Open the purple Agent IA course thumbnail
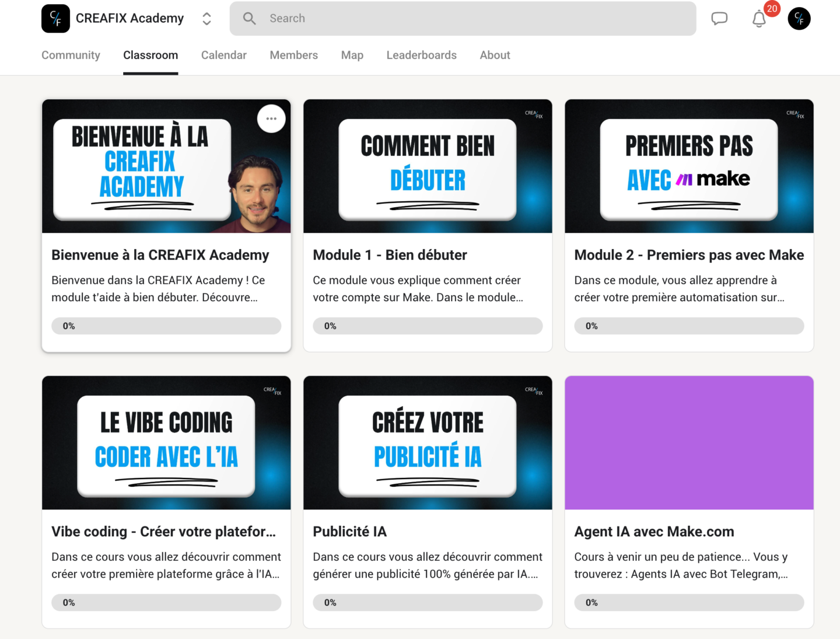 tap(689, 443)
